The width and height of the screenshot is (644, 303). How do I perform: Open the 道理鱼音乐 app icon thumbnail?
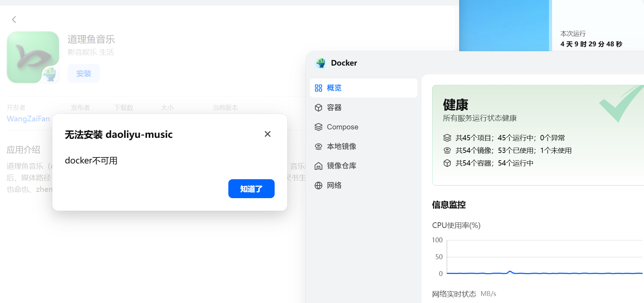33,57
